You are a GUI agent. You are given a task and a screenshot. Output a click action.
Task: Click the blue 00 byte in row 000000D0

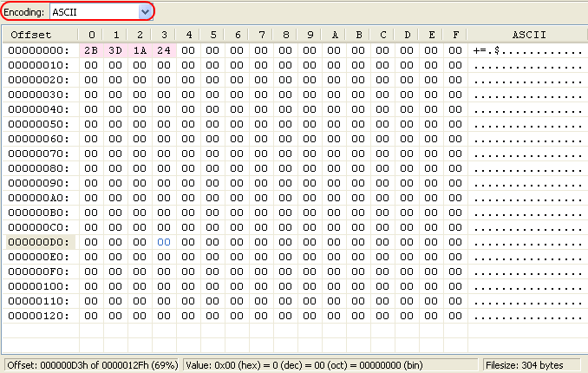pos(164,242)
